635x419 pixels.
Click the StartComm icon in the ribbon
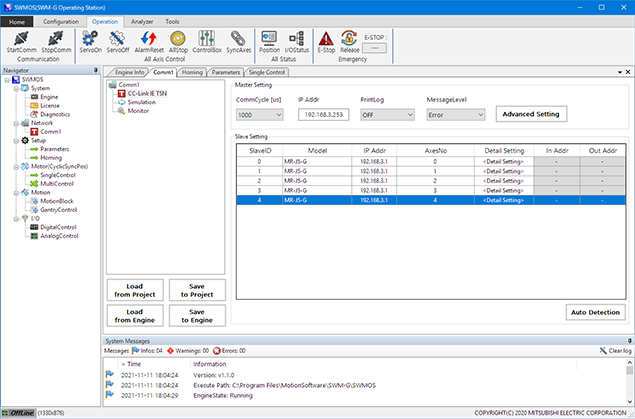tap(22, 38)
